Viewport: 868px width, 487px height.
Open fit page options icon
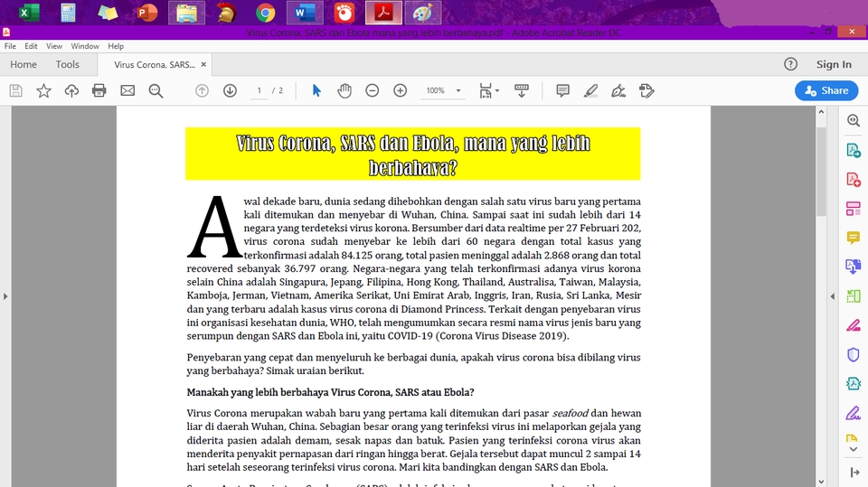pos(488,90)
